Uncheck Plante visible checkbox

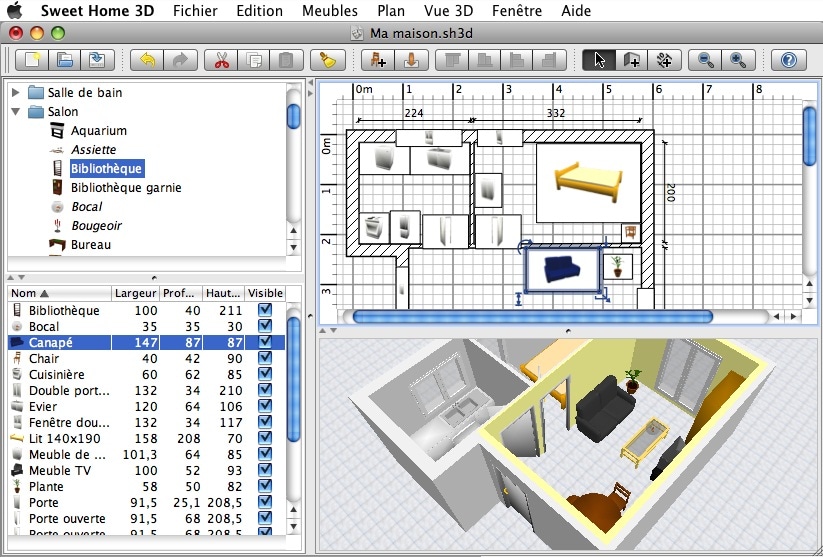[265, 486]
